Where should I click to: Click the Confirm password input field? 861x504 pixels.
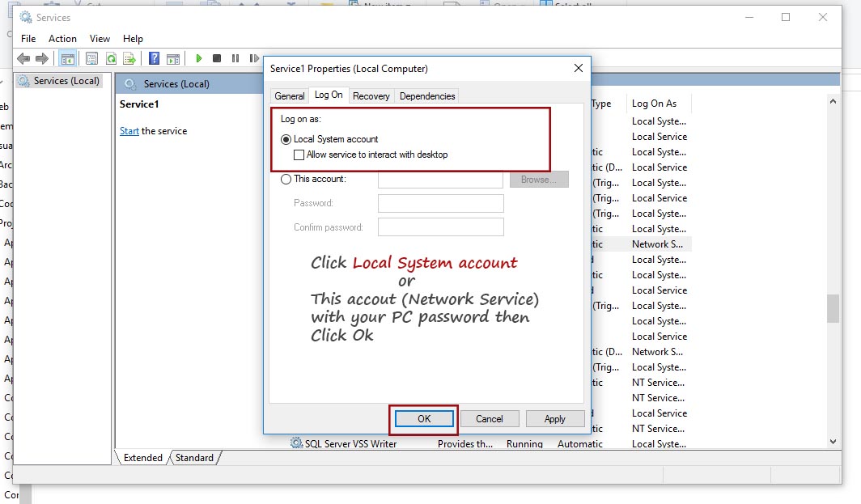(x=440, y=227)
